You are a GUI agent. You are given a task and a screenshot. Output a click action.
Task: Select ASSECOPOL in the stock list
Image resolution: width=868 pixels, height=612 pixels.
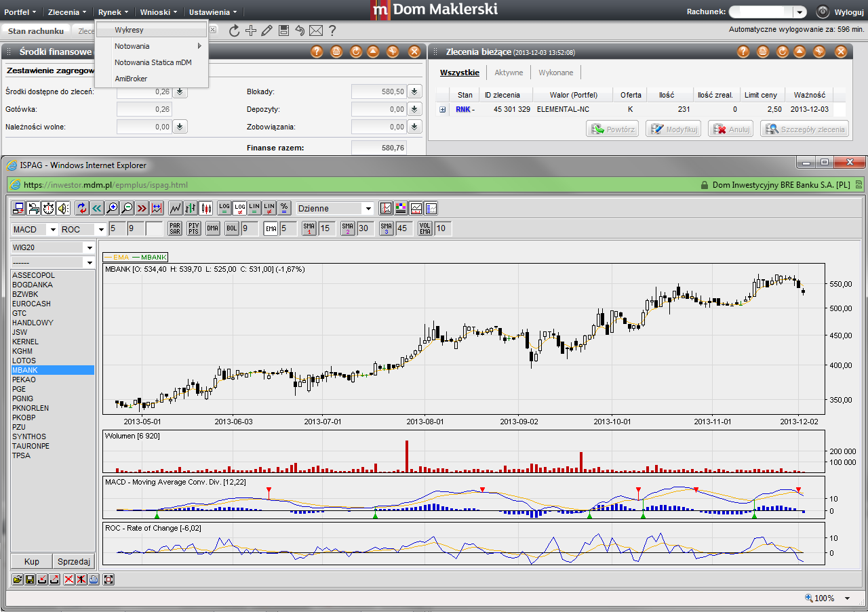click(52, 275)
